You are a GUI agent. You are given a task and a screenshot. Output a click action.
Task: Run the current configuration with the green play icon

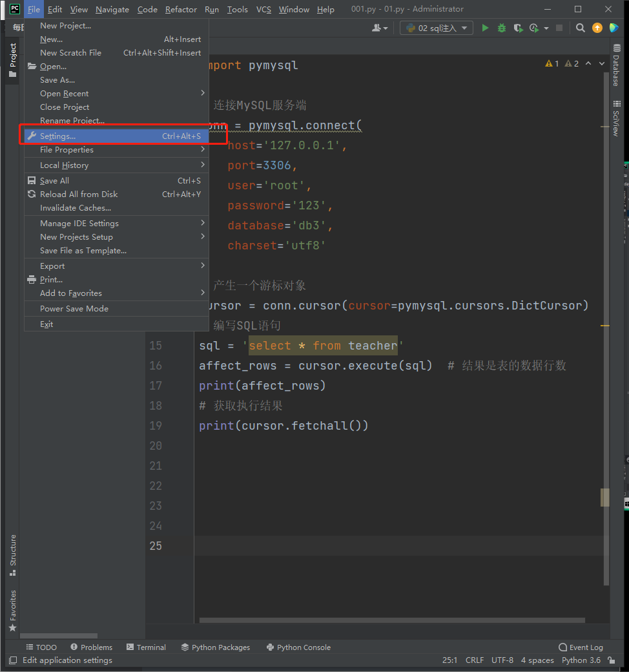tap(486, 28)
